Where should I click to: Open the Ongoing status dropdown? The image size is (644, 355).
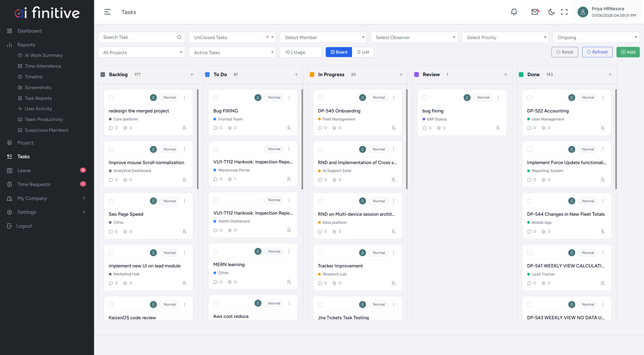tap(596, 38)
